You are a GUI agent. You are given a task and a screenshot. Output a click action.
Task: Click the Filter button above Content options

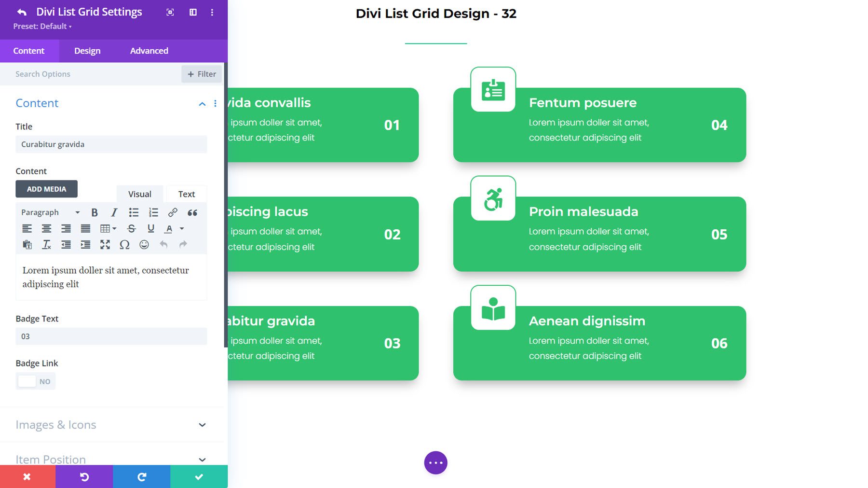(x=201, y=74)
